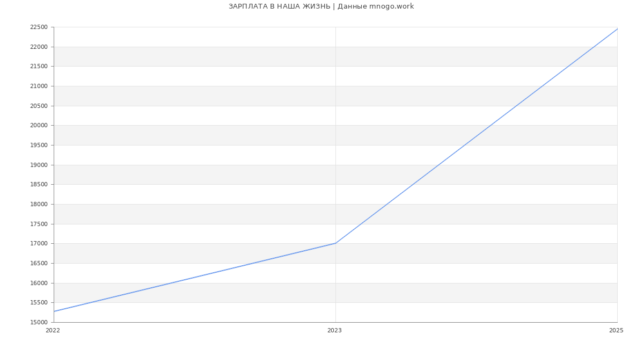Screen dimensions: 644x349
Task: Click the 17000 y-axis label
Action: pyautogui.click(x=39, y=244)
